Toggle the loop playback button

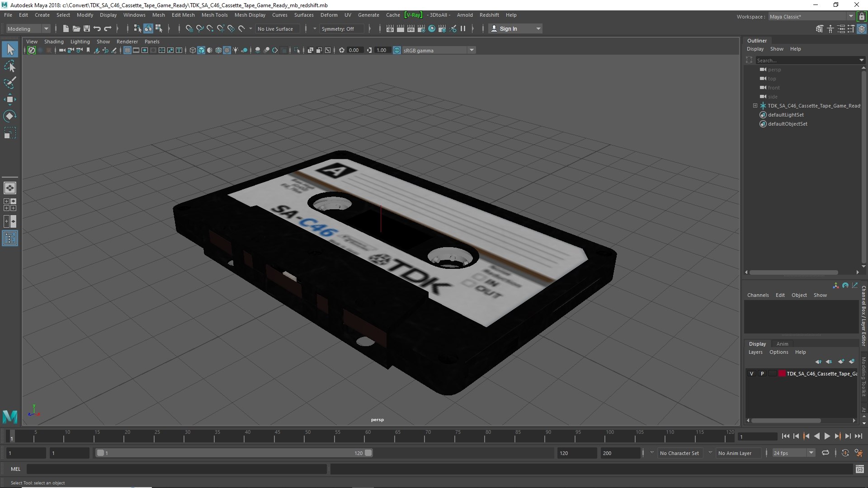(x=826, y=453)
